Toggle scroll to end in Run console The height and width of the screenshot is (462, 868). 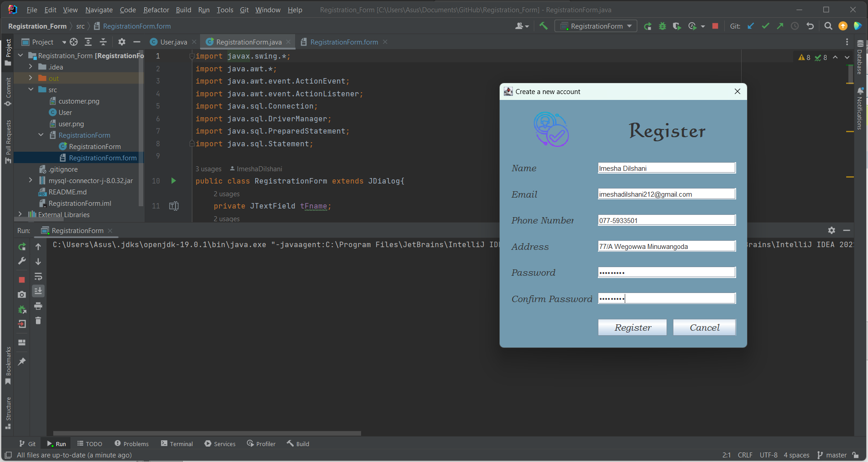pos(38,291)
